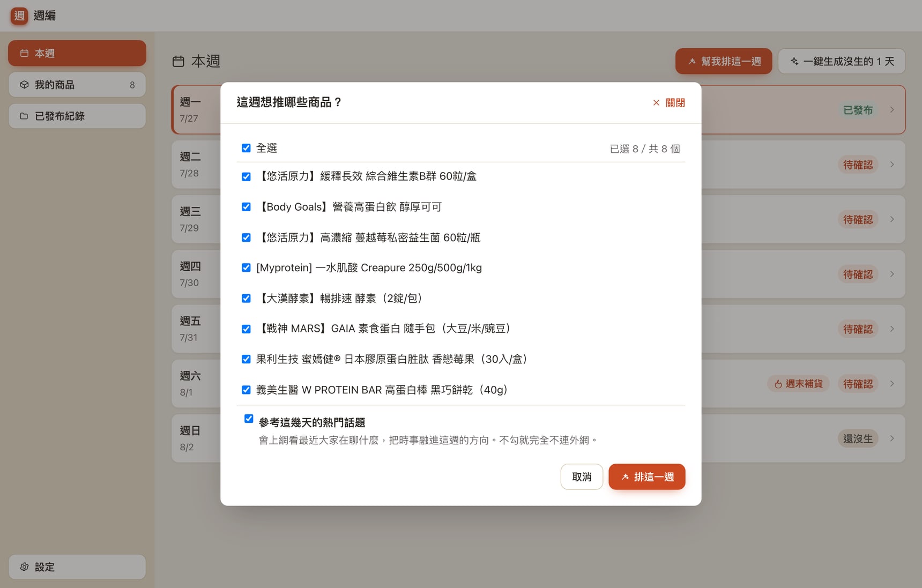Click the 週日 8/2 day label
This screenshot has height=588, width=922.
190,438
